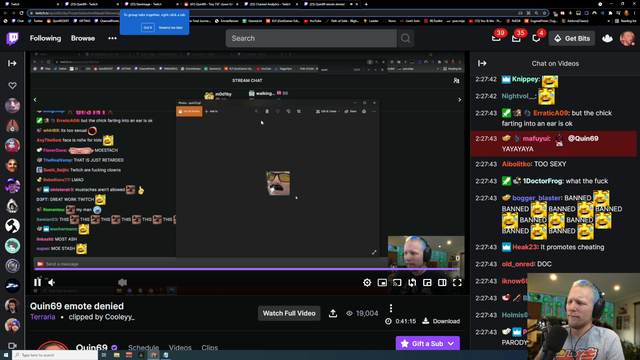Open the Photos more options ellipsis
The image size is (640, 360).
pos(374,111)
